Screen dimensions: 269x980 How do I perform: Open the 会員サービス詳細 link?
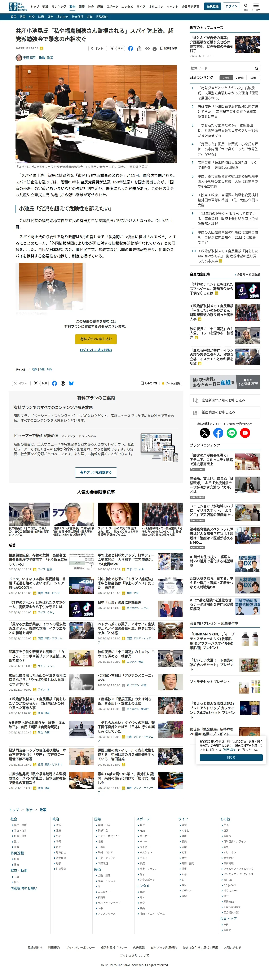tap(247, 275)
